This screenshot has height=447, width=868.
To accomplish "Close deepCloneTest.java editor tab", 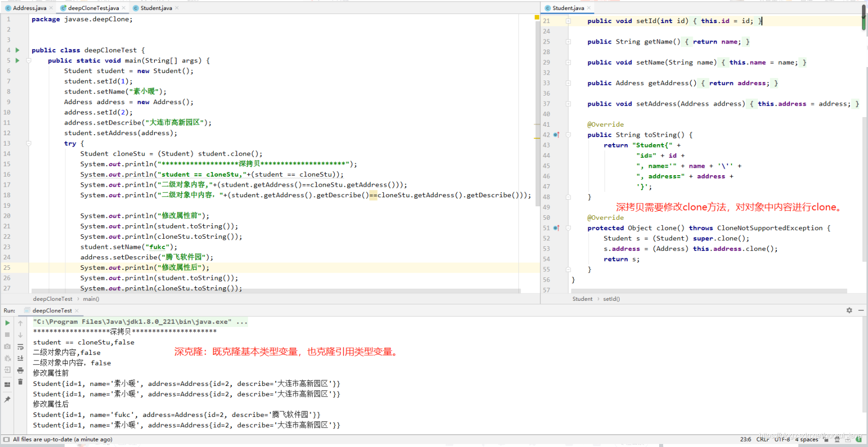I will pyautogui.click(x=124, y=8).
